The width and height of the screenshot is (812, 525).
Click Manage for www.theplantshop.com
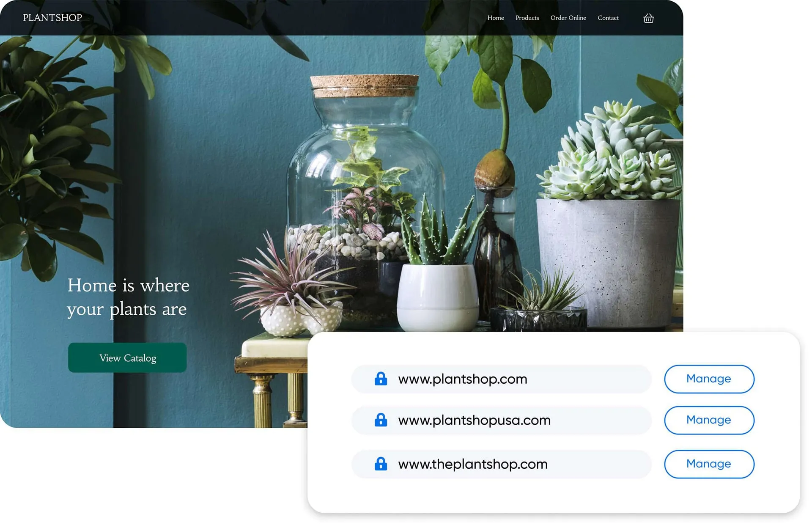708,464
